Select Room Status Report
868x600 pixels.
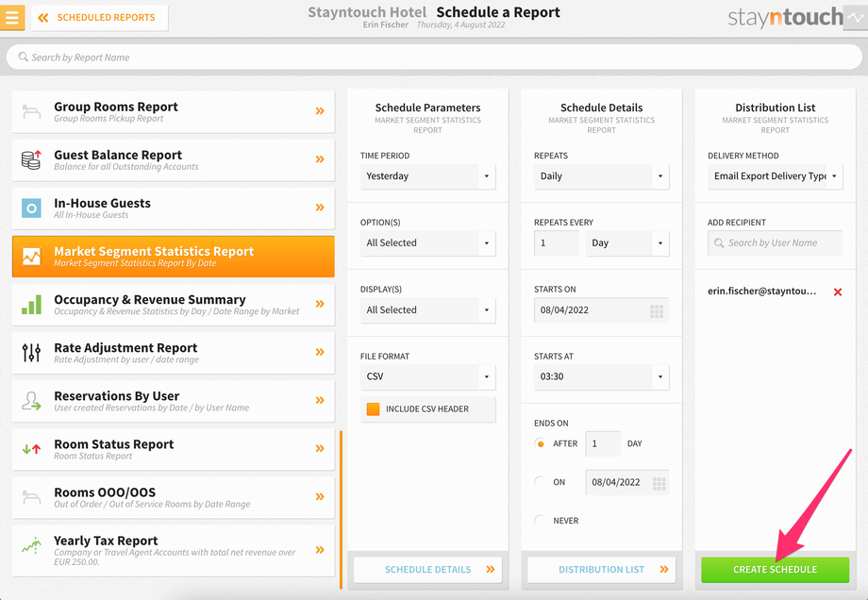tap(174, 449)
